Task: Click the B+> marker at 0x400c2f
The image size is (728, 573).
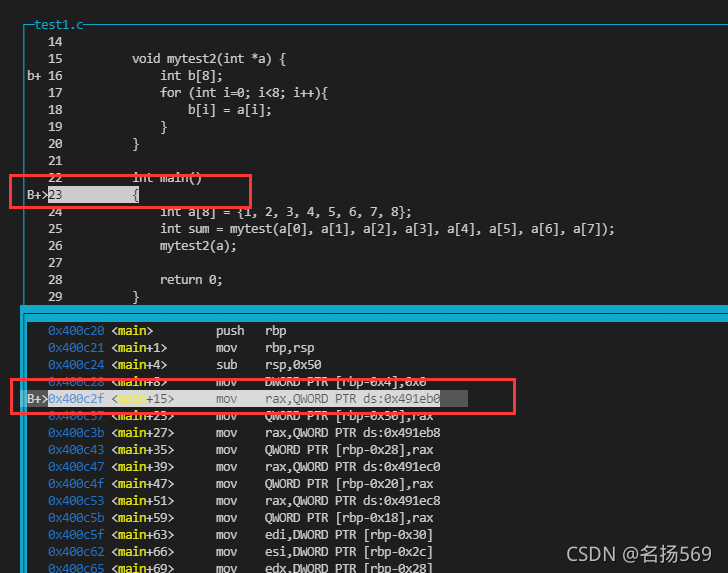Action: (37, 399)
